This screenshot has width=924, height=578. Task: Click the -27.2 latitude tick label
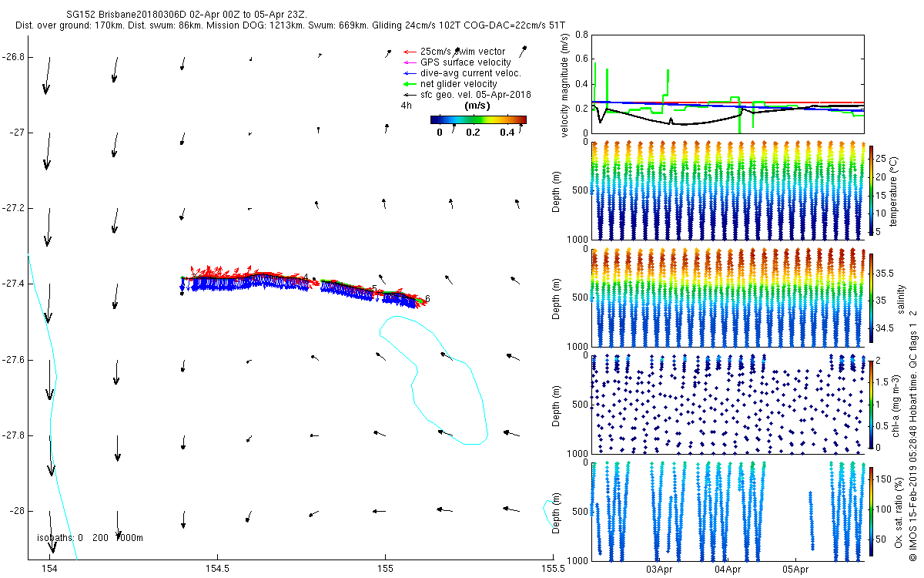[13, 208]
